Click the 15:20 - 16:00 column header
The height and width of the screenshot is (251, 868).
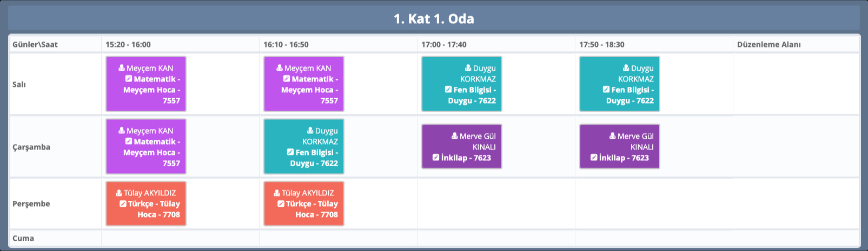pyautogui.click(x=128, y=44)
